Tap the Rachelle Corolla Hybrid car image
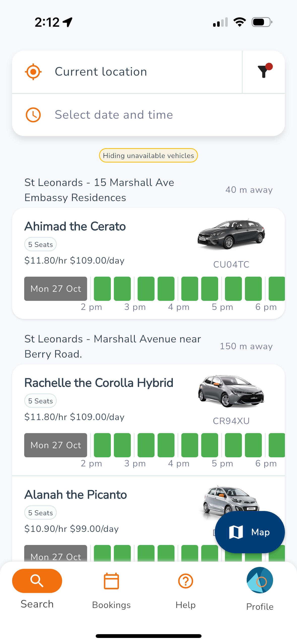The height and width of the screenshot is (644, 297). [x=231, y=391]
